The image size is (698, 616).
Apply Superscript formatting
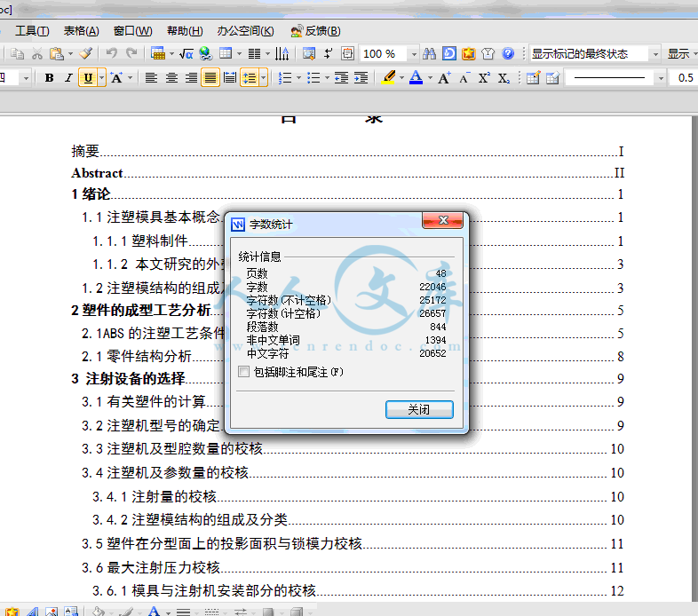tap(484, 78)
